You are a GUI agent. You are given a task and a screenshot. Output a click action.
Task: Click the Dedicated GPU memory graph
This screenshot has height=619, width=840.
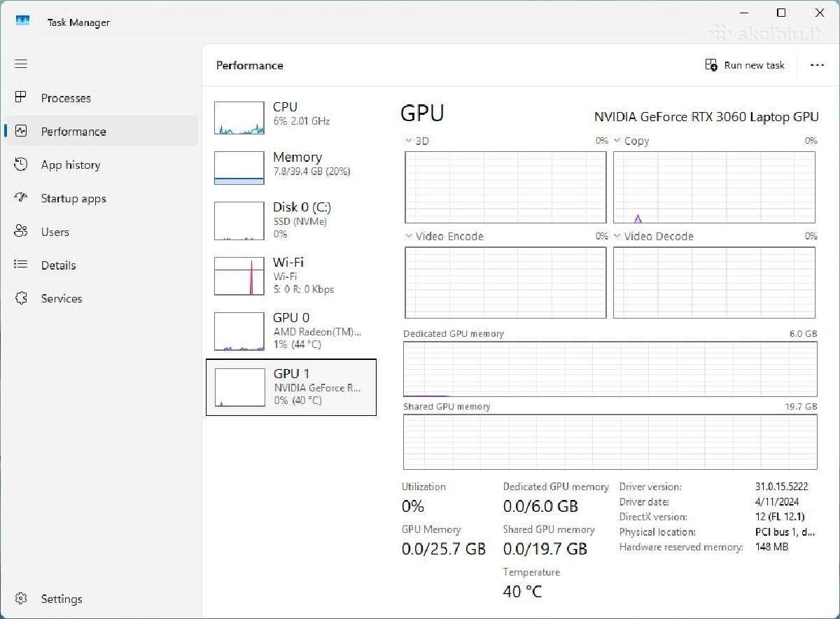[x=610, y=369]
